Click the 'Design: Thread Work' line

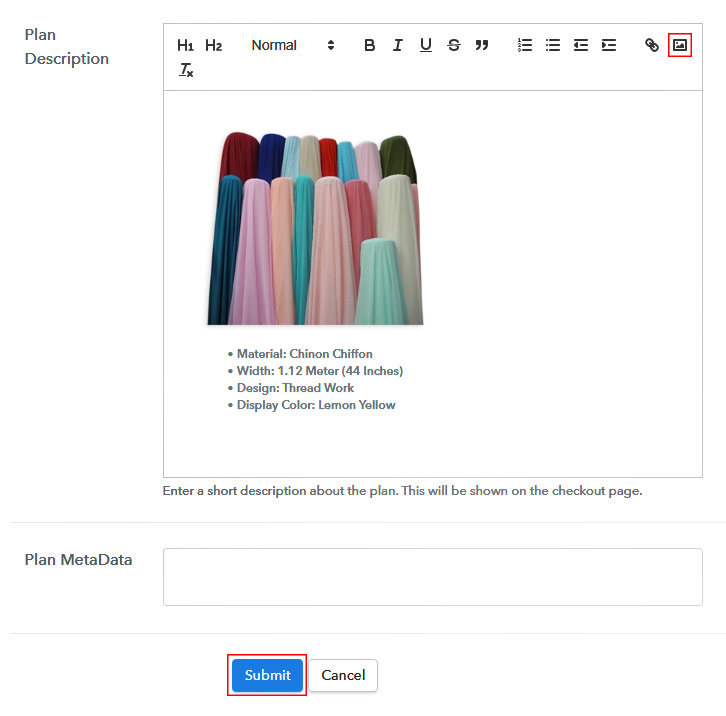(x=295, y=388)
